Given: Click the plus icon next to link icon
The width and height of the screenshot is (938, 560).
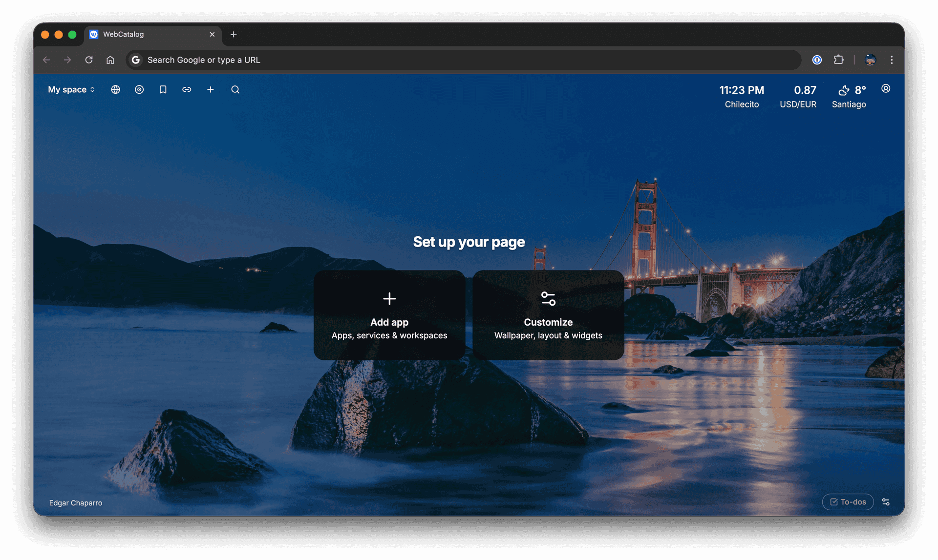Looking at the screenshot, I should tap(211, 90).
